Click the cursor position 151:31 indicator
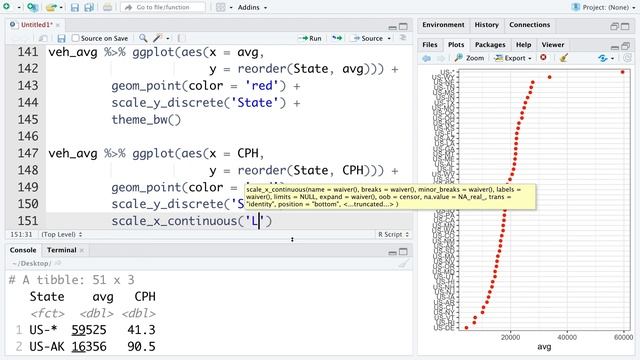The width and height of the screenshot is (640, 360). coord(21,234)
